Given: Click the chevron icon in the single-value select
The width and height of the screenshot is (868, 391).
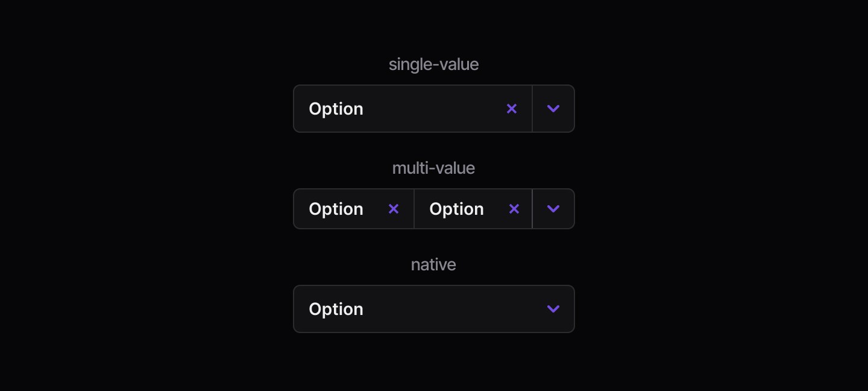Looking at the screenshot, I should point(553,109).
